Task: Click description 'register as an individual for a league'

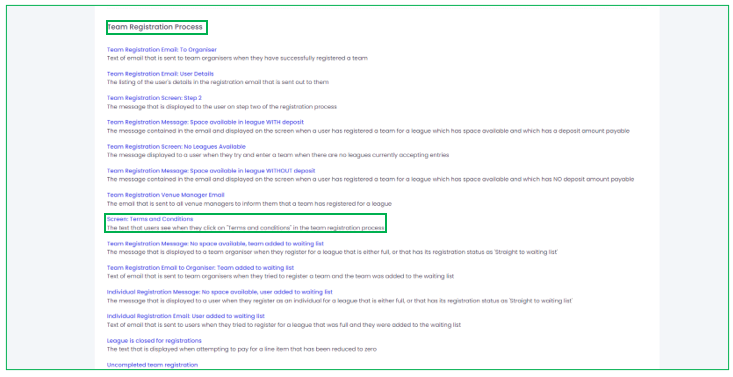Action: pos(340,301)
